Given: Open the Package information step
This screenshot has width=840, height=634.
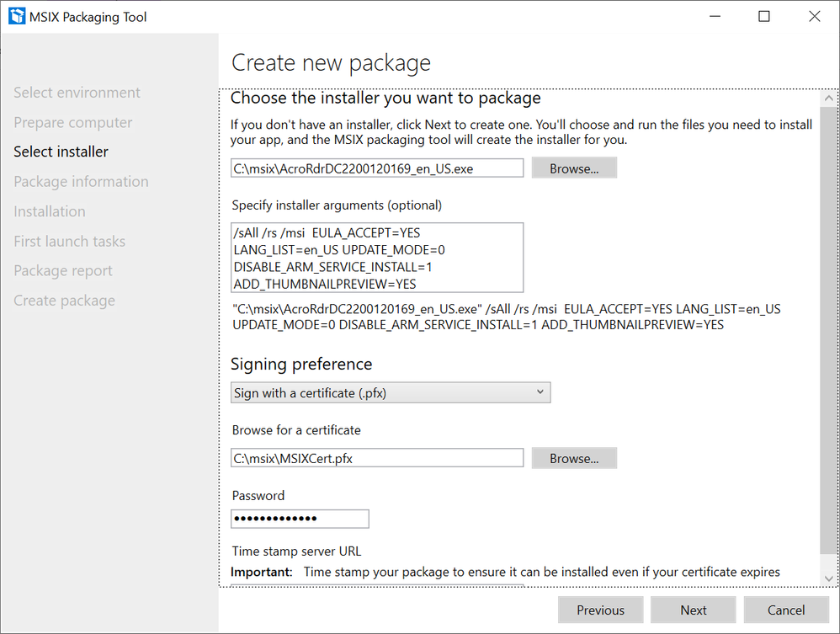Looking at the screenshot, I should (81, 182).
